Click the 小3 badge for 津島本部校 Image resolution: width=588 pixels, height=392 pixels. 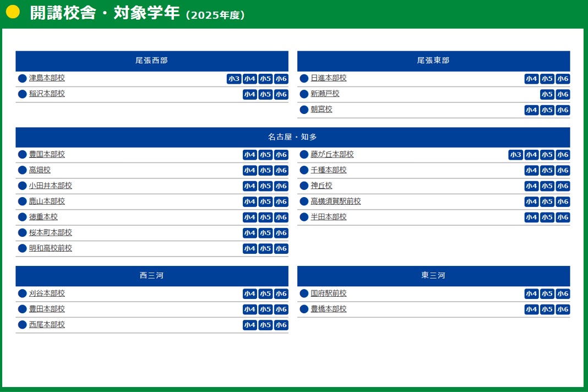click(234, 79)
